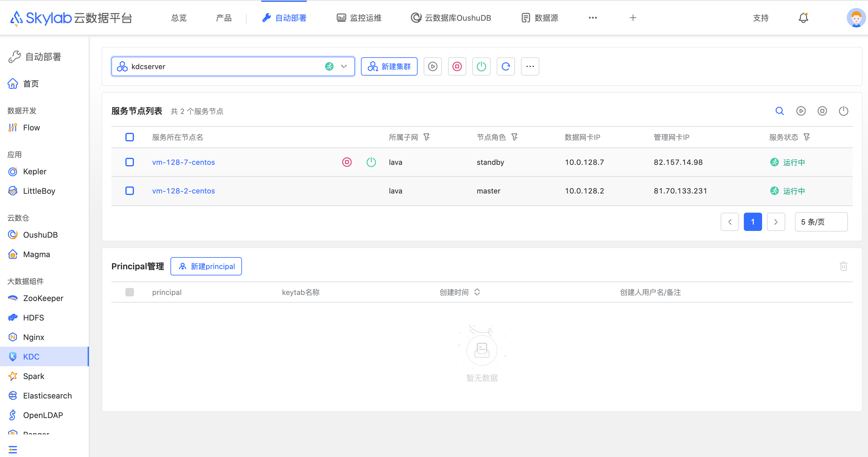Click the red cluster stop toolbar button

click(x=457, y=66)
